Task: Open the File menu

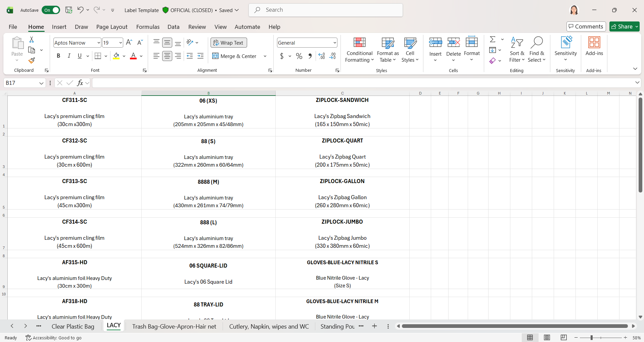Action: tap(13, 27)
